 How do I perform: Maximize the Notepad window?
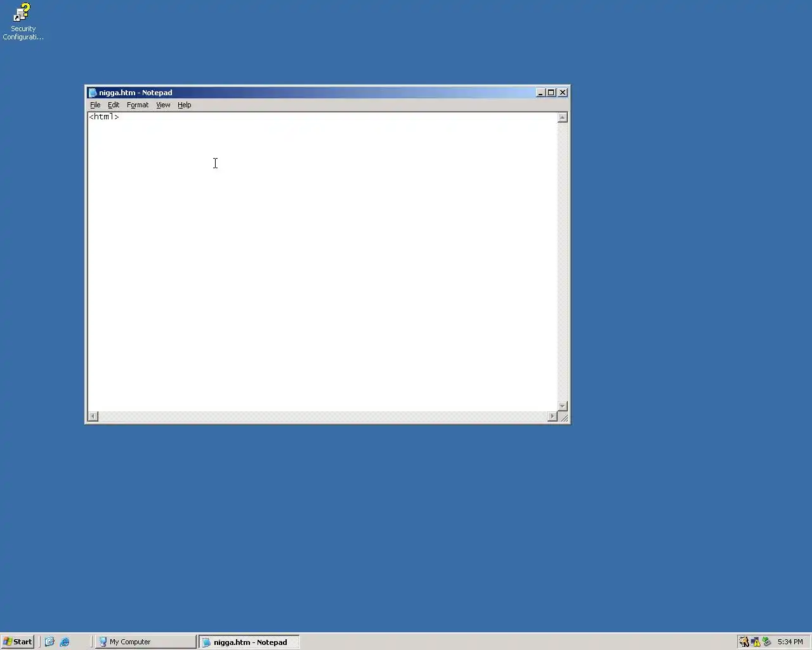coord(551,93)
